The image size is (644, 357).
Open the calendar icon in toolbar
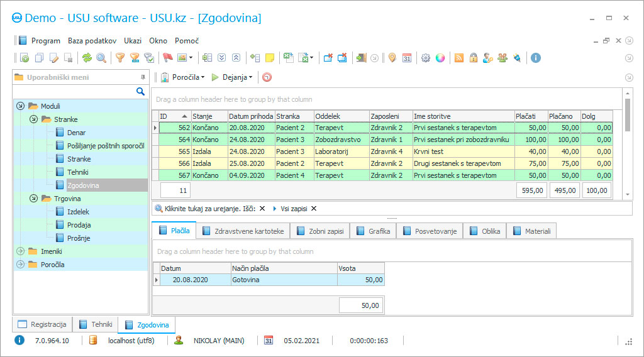407,58
